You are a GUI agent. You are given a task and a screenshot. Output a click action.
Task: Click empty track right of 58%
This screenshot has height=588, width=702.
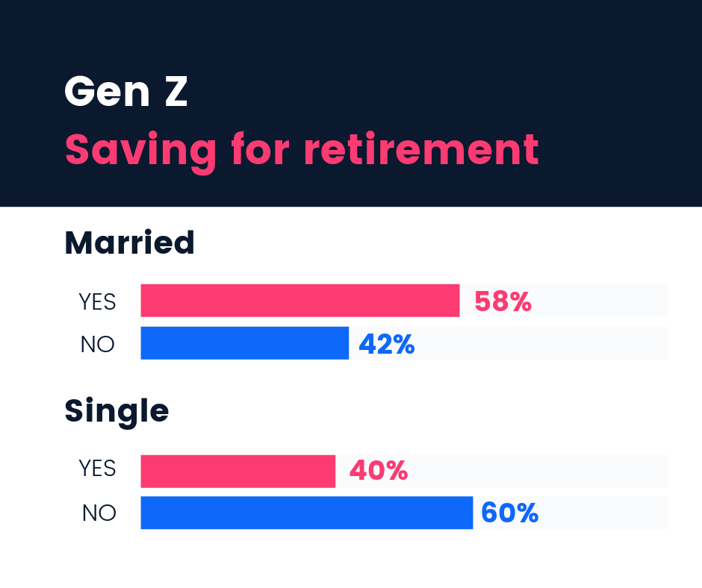coord(600,300)
